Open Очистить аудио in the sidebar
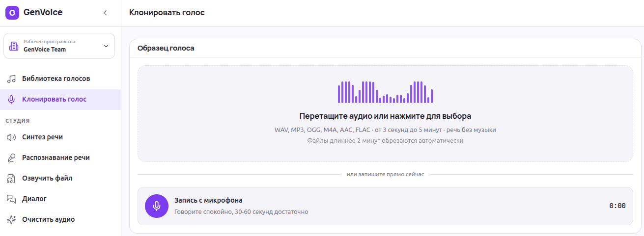644x236 pixels. click(60, 220)
